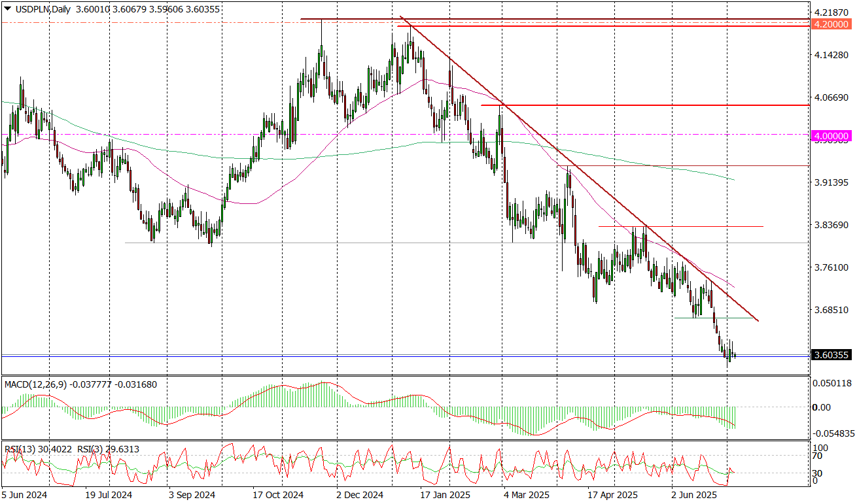The height and width of the screenshot is (504, 857).
Task: Click the black 3.60355 current price tag
Action: click(x=831, y=356)
